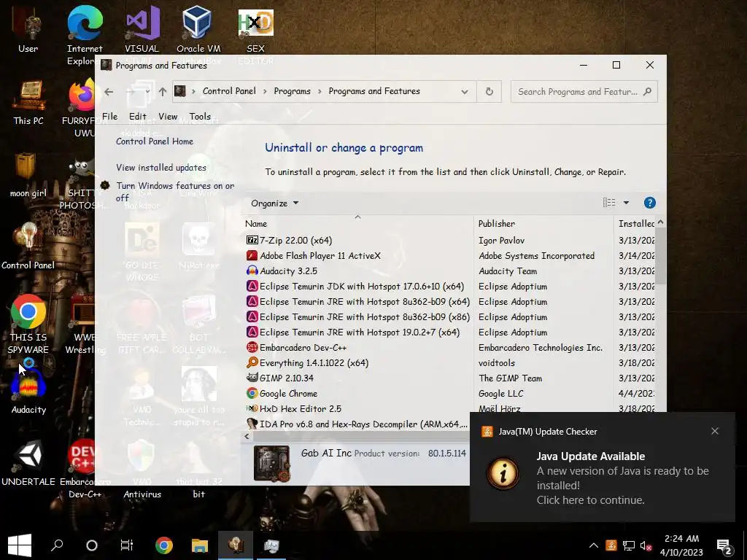Open Cortana circle on taskbar
The height and width of the screenshot is (560, 747).
91,545
